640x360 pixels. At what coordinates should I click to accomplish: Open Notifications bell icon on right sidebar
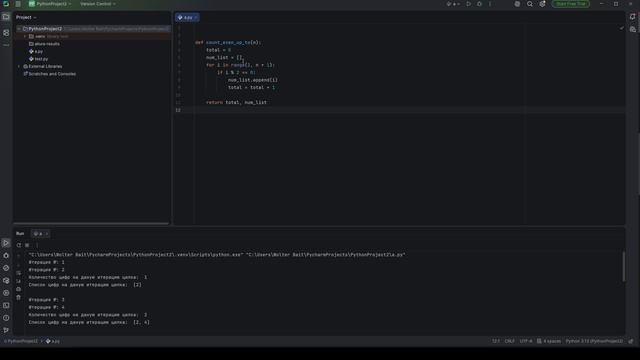coord(633,17)
